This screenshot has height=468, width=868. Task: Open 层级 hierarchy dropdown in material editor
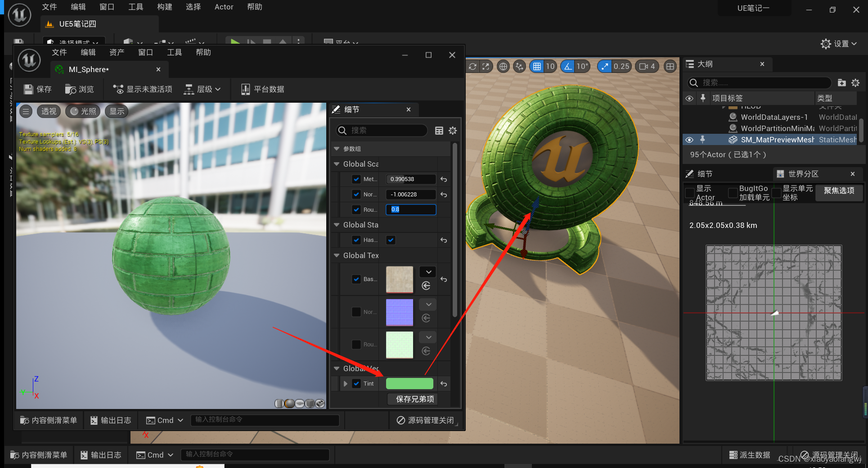click(x=202, y=89)
